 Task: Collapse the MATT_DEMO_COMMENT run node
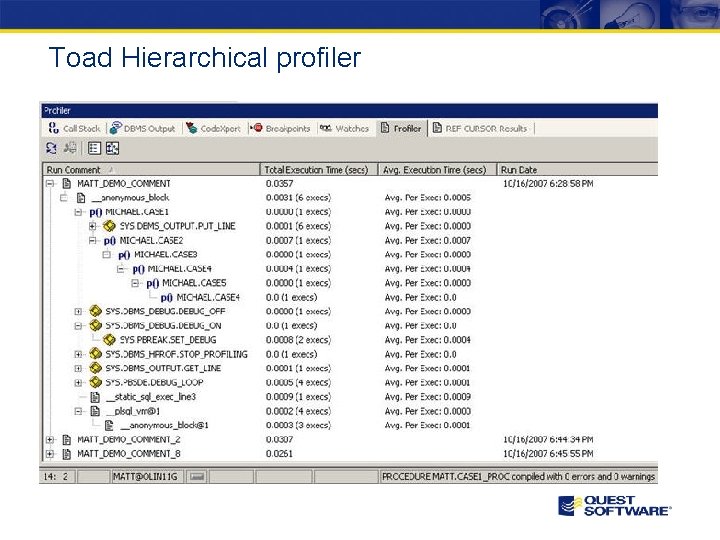click(x=50, y=184)
